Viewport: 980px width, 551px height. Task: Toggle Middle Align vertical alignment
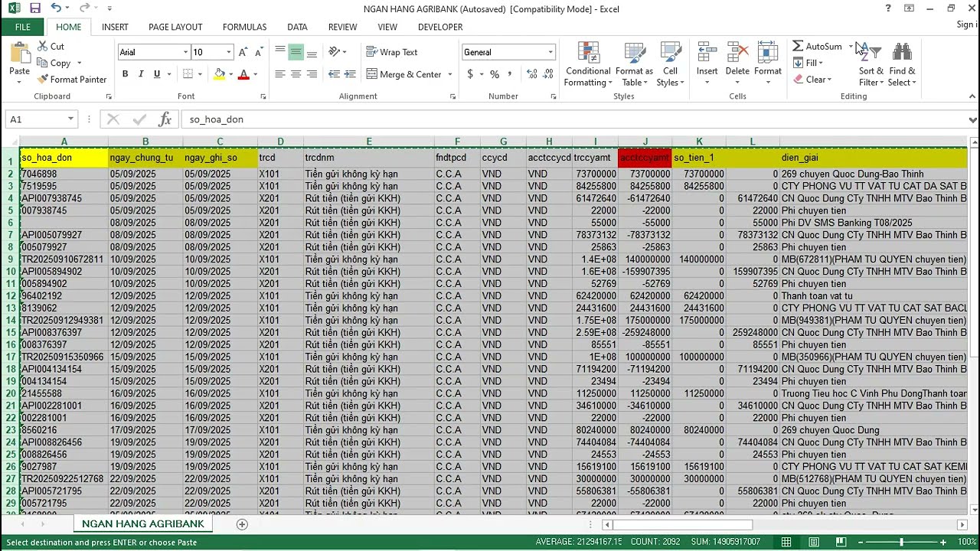[296, 52]
